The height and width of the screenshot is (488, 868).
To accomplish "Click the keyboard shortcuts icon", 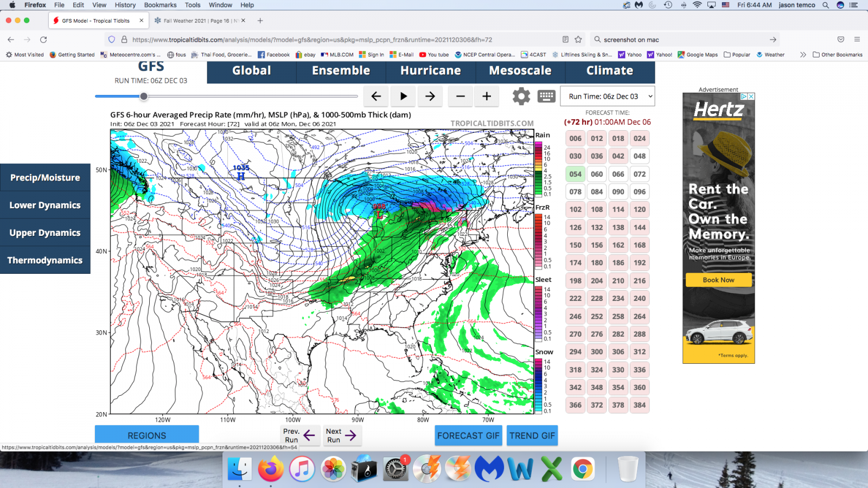I will [x=546, y=96].
